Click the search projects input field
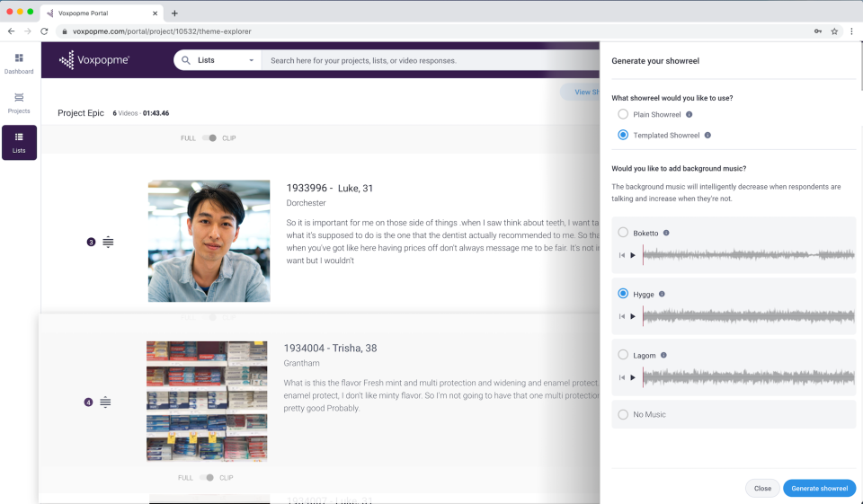Viewport: 863px width, 504px height. [431, 60]
